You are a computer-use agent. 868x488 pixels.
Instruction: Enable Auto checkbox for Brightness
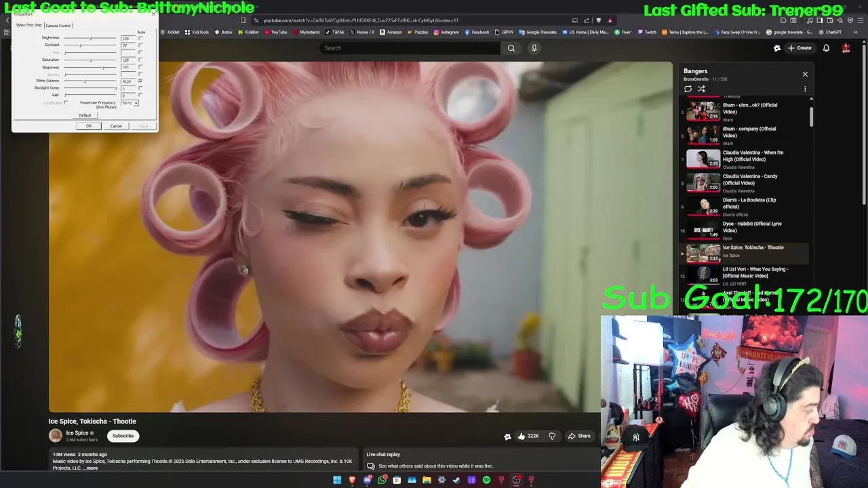140,38
